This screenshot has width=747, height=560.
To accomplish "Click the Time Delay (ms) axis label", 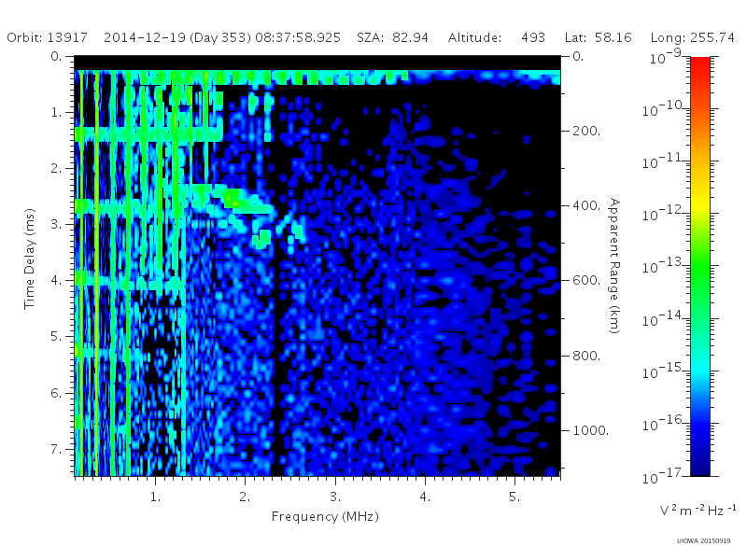I will [30, 259].
